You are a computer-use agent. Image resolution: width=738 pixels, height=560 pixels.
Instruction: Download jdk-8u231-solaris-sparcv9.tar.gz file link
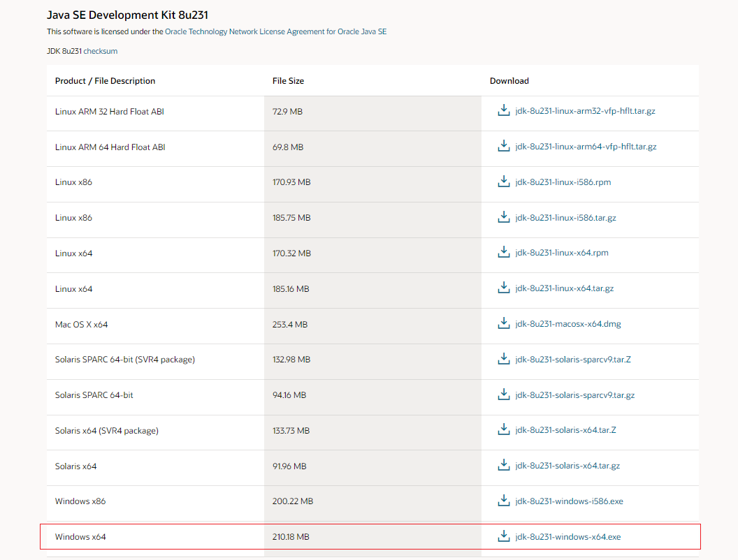(574, 395)
